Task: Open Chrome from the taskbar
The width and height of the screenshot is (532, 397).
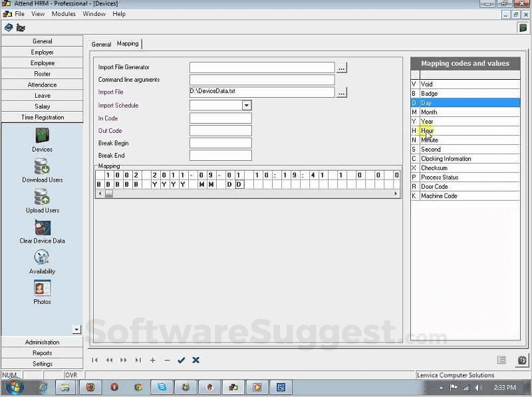Action: coord(138,387)
